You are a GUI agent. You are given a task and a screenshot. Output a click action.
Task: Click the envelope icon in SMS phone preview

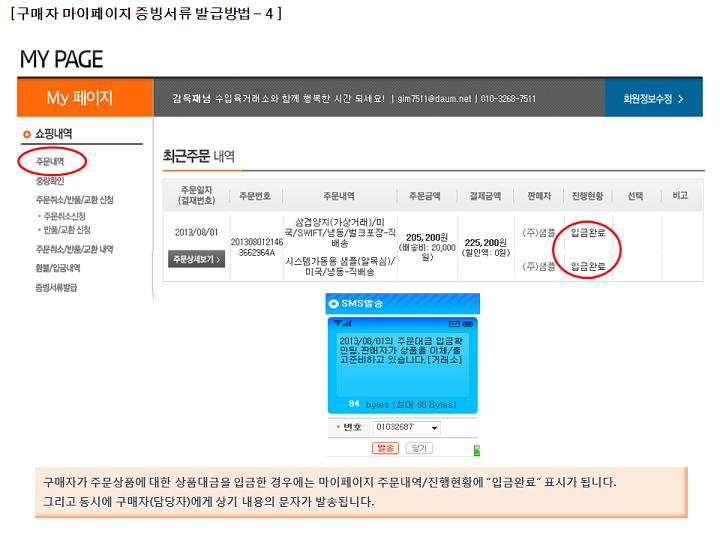(454, 324)
